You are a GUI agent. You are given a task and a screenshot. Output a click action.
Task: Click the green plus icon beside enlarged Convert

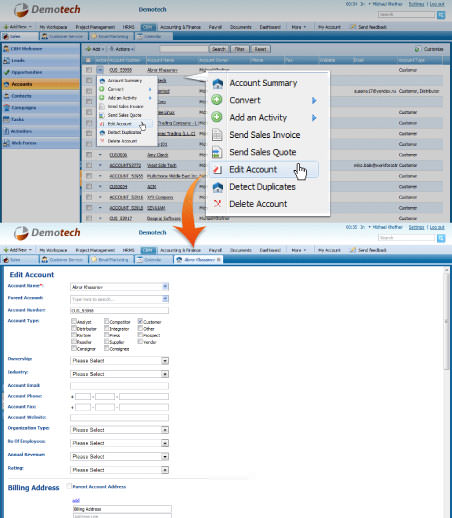coord(217,100)
